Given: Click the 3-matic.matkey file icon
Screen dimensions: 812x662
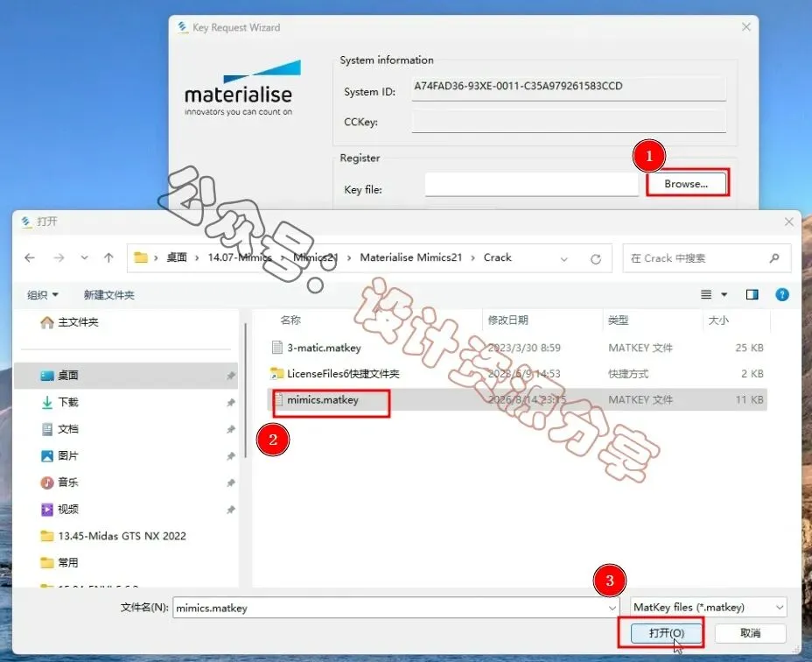Looking at the screenshot, I should pos(277,348).
